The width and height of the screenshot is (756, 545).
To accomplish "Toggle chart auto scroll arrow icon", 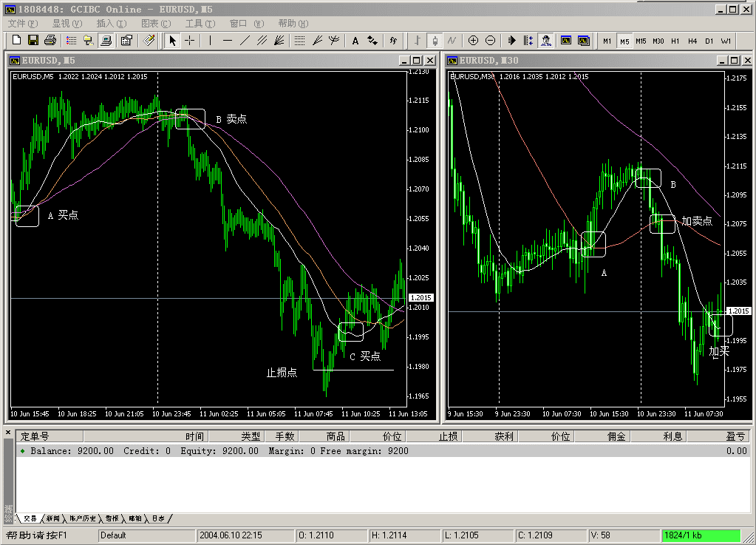I will 511,41.
